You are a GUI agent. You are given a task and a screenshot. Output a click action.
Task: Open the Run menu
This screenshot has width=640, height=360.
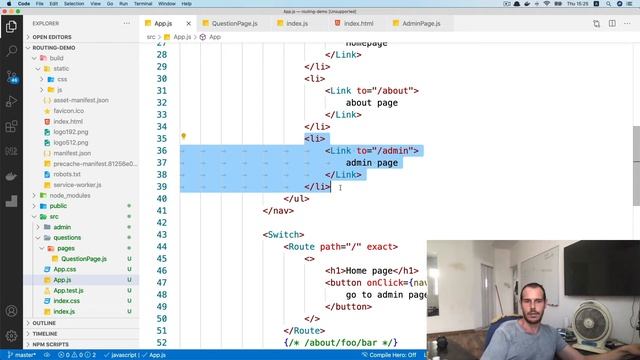pyautogui.click(x=123, y=4)
